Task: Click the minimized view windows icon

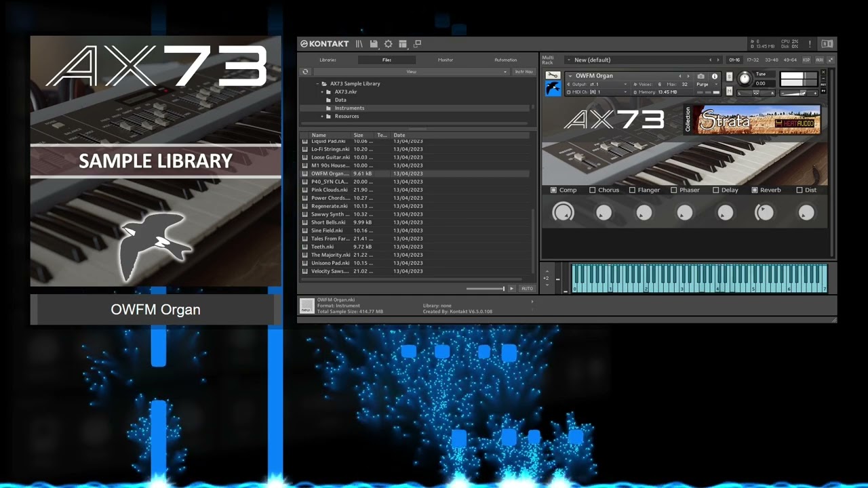Action: pyautogui.click(x=418, y=44)
